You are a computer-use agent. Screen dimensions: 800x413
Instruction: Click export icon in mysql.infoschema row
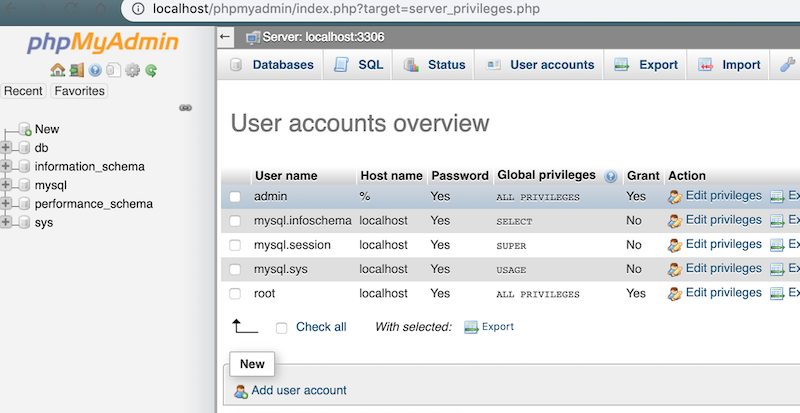point(777,221)
